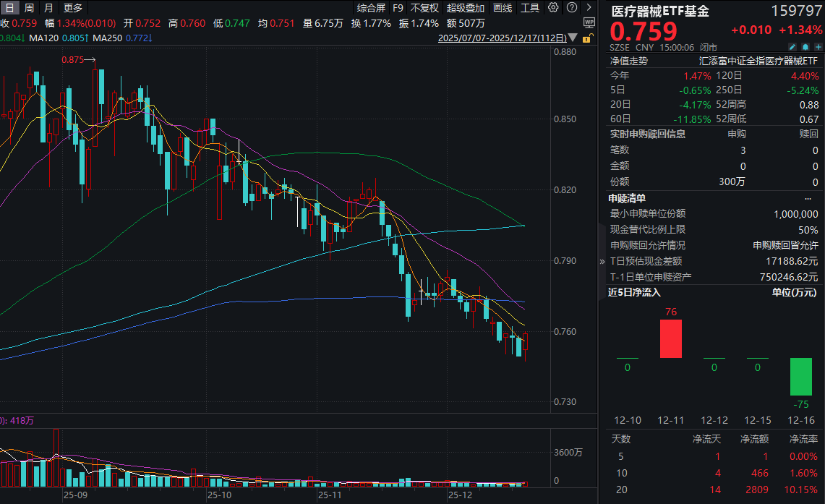The image size is (825, 504).
Task: Open the 超级叠加 overlay option
Action: click(465, 8)
